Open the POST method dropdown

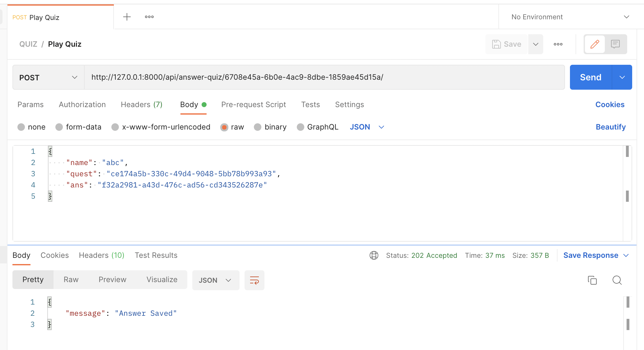[x=48, y=77]
